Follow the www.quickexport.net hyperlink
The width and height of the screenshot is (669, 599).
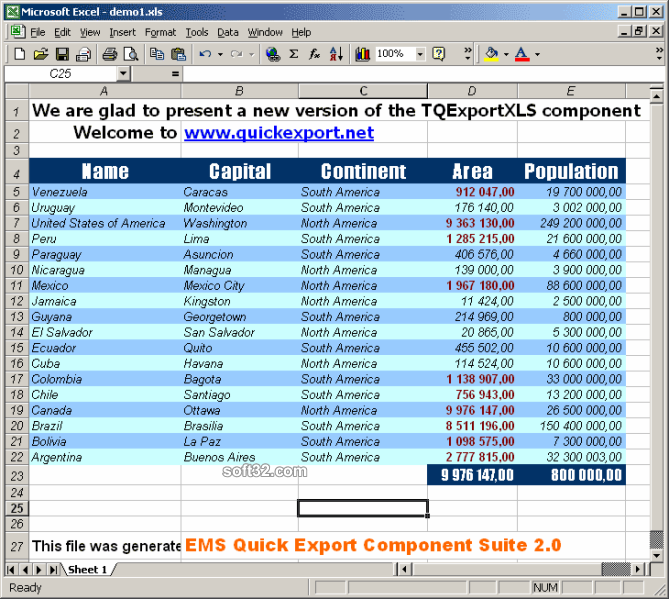[279, 133]
